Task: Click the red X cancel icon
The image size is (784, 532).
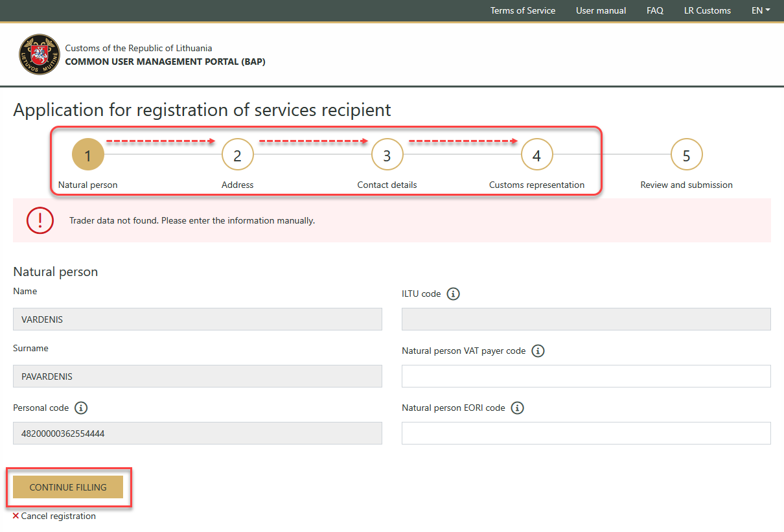Action: [16, 516]
